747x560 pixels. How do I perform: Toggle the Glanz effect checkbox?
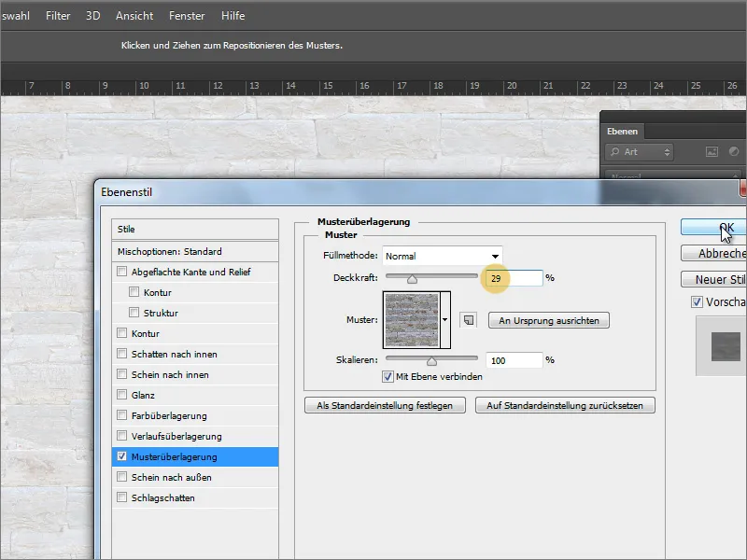coord(122,394)
